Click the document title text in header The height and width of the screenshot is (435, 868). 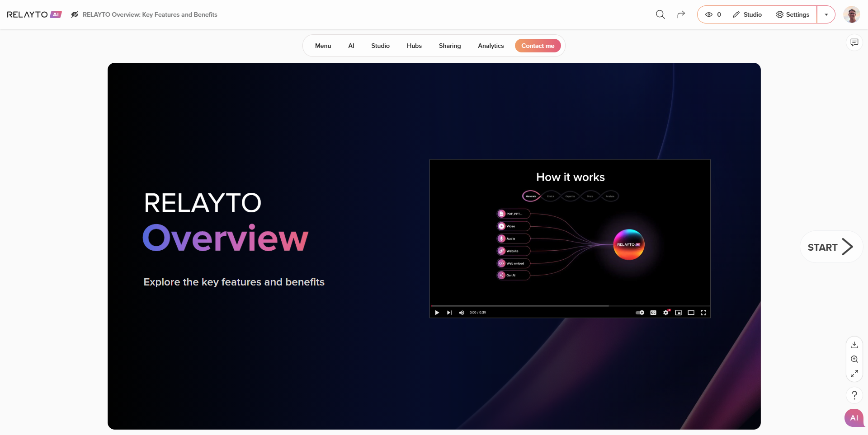pos(150,14)
